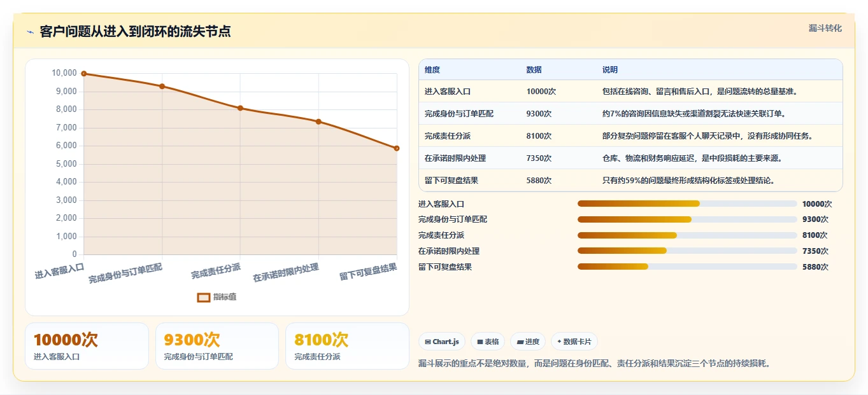Click the progress bar ending in 7350次
868x395 pixels.
(x=687, y=251)
